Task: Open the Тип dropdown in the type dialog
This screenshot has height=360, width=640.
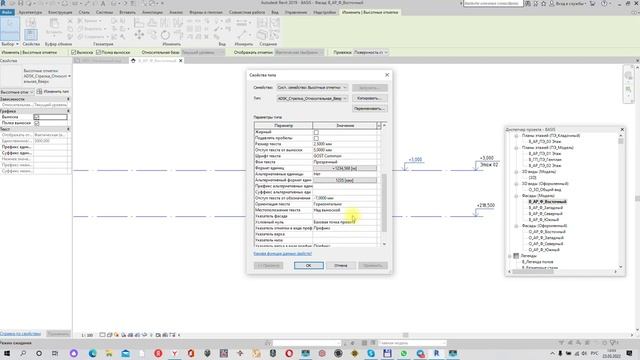Action: 312,98
